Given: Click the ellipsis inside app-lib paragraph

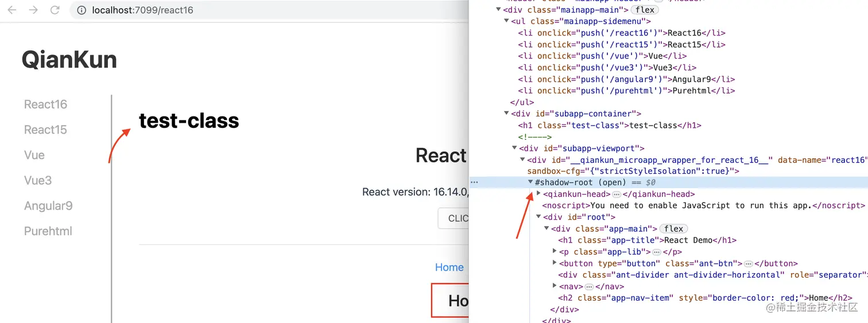Looking at the screenshot, I should 657,252.
